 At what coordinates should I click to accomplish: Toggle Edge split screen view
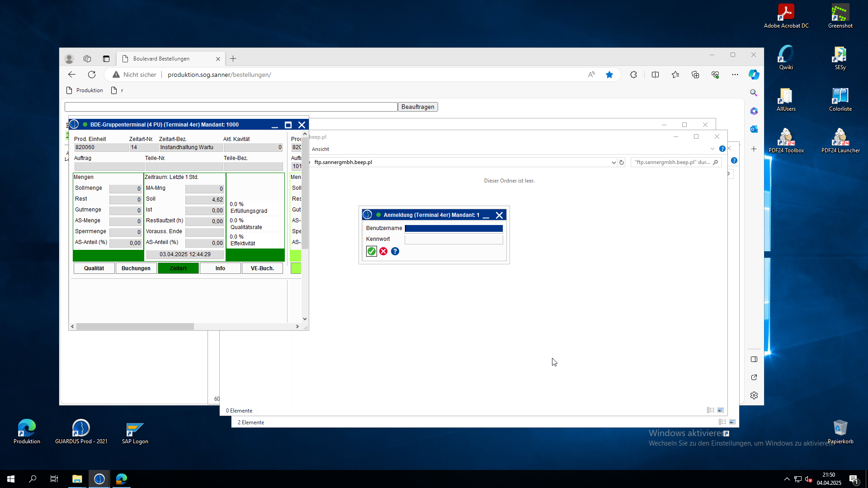point(655,75)
